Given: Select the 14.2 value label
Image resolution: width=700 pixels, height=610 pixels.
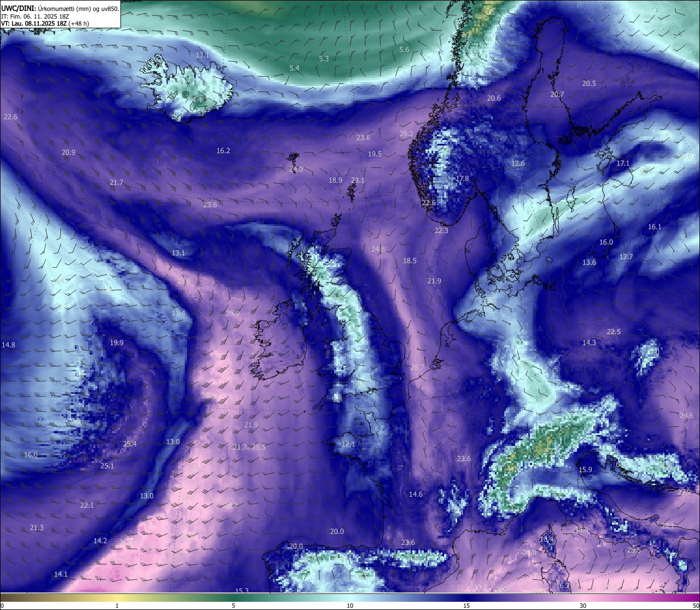Looking at the screenshot, I should click(x=100, y=541).
